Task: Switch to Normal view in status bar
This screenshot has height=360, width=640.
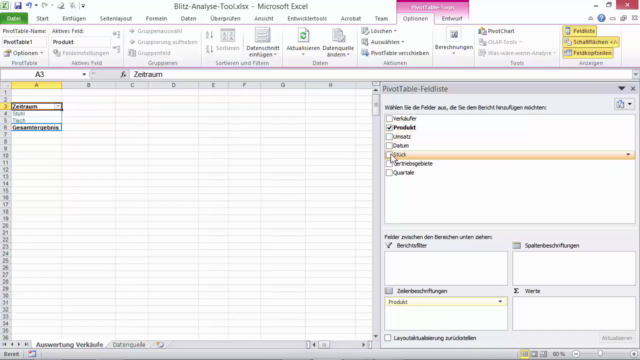Action: pyautogui.click(x=524, y=354)
